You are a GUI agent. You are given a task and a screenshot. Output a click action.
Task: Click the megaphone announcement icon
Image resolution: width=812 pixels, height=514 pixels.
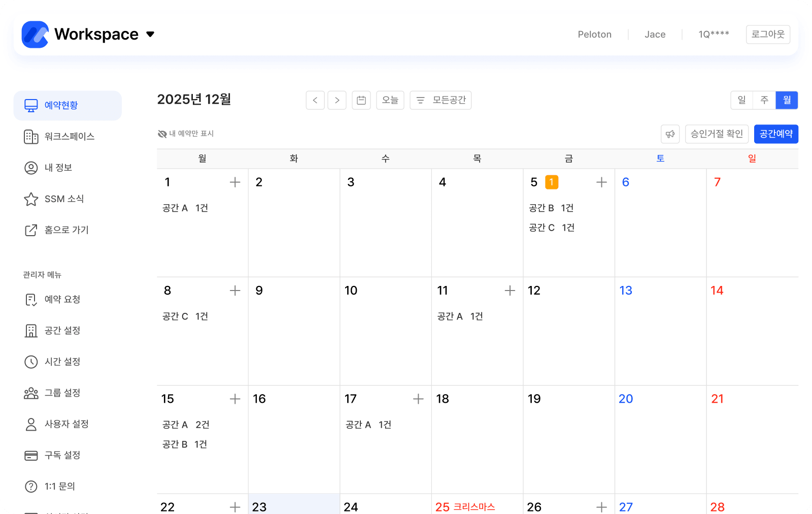click(670, 134)
